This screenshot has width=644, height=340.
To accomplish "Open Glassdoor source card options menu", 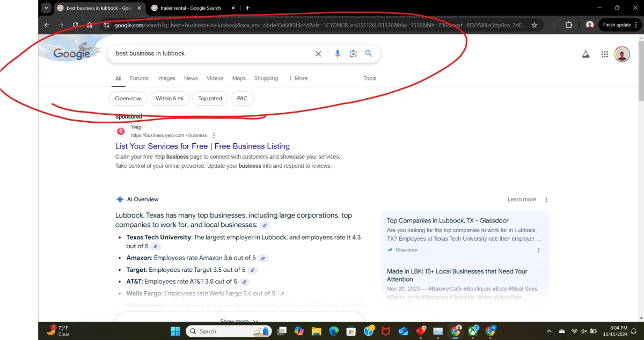I will tap(539, 250).
